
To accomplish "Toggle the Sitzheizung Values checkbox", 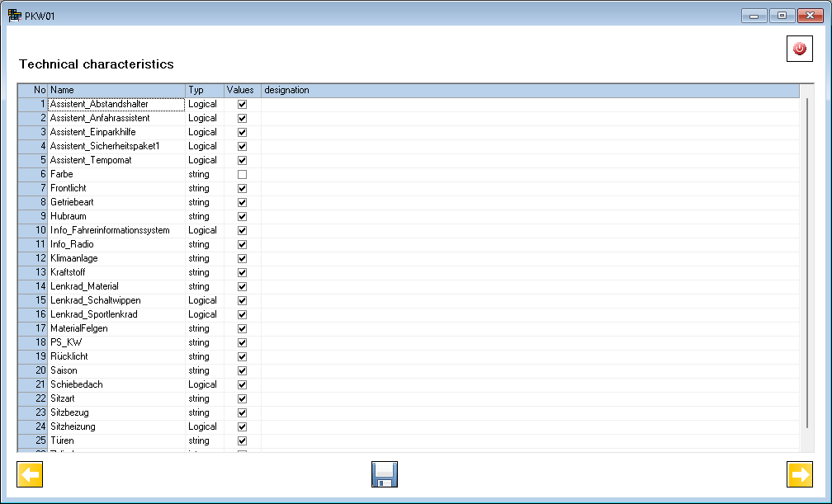I will point(240,426).
